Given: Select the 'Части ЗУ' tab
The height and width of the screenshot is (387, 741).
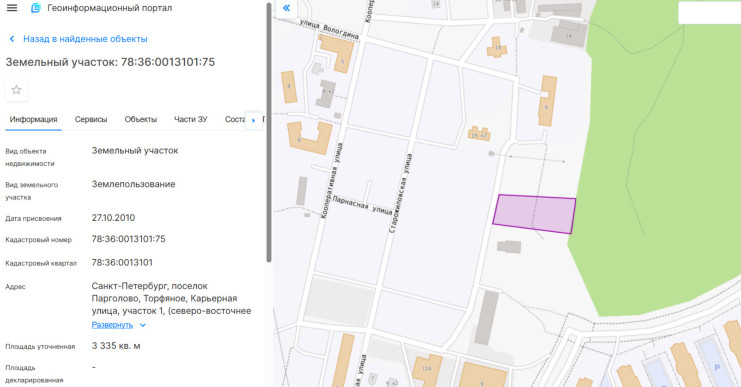Looking at the screenshot, I should [x=190, y=120].
